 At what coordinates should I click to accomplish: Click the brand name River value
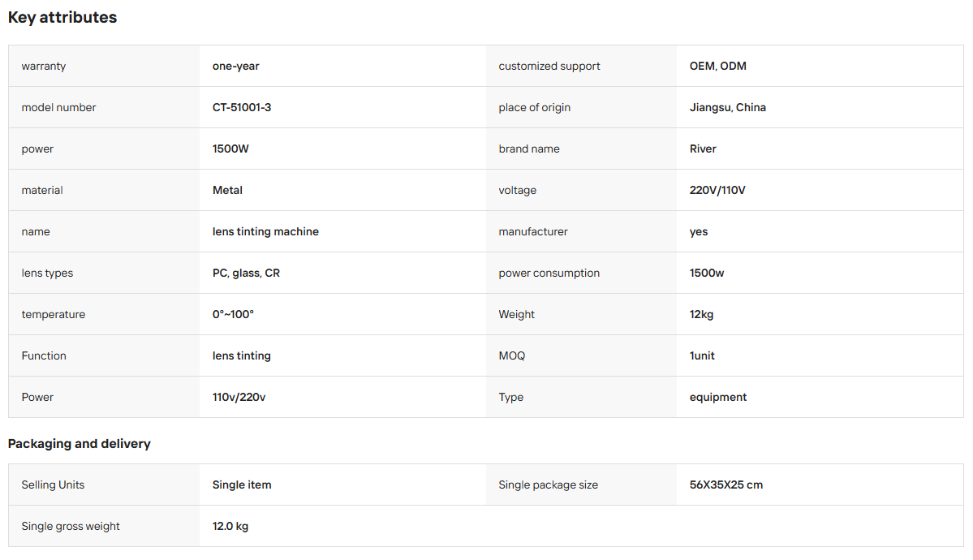click(x=703, y=149)
